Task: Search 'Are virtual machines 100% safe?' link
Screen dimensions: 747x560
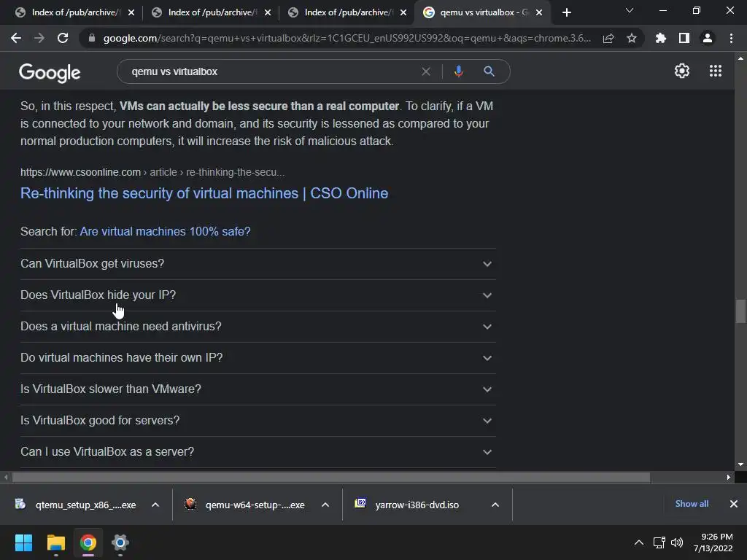Action: pyautogui.click(x=165, y=231)
